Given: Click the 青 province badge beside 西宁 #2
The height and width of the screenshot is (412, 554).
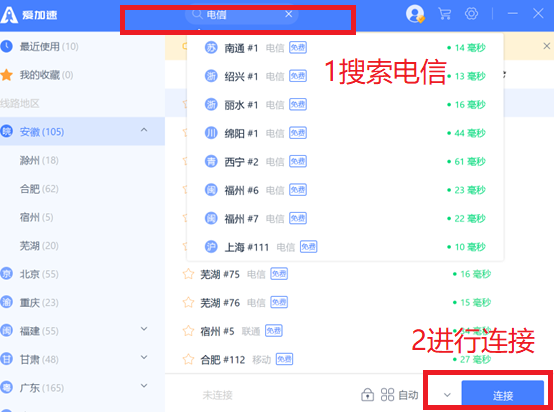Looking at the screenshot, I should 211,161.
